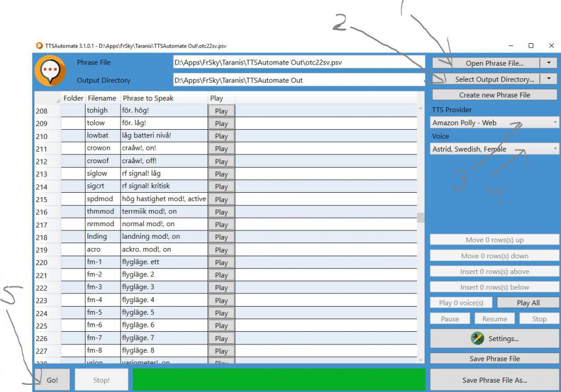
Task: Play the 'för. hög!' phrase row
Action: coord(221,111)
